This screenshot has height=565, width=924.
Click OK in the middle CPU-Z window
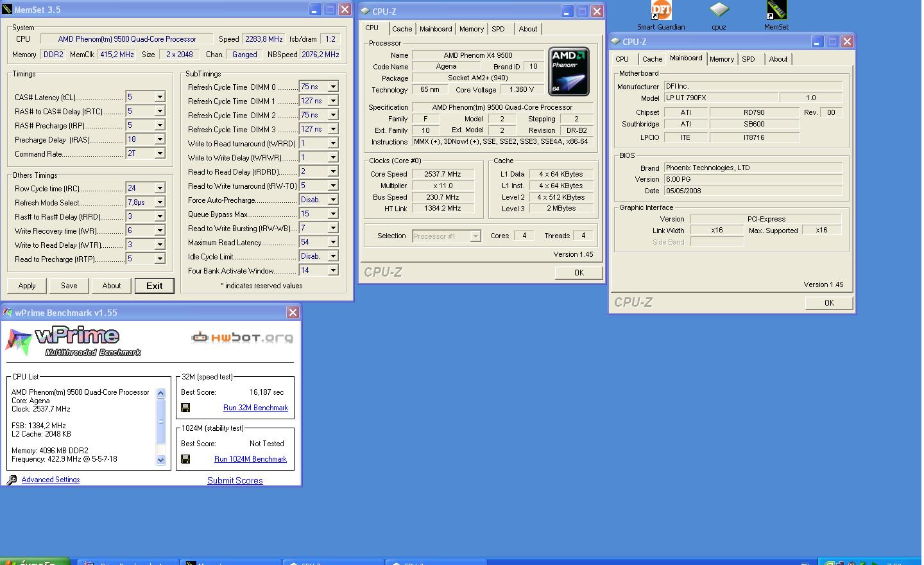click(579, 272)
